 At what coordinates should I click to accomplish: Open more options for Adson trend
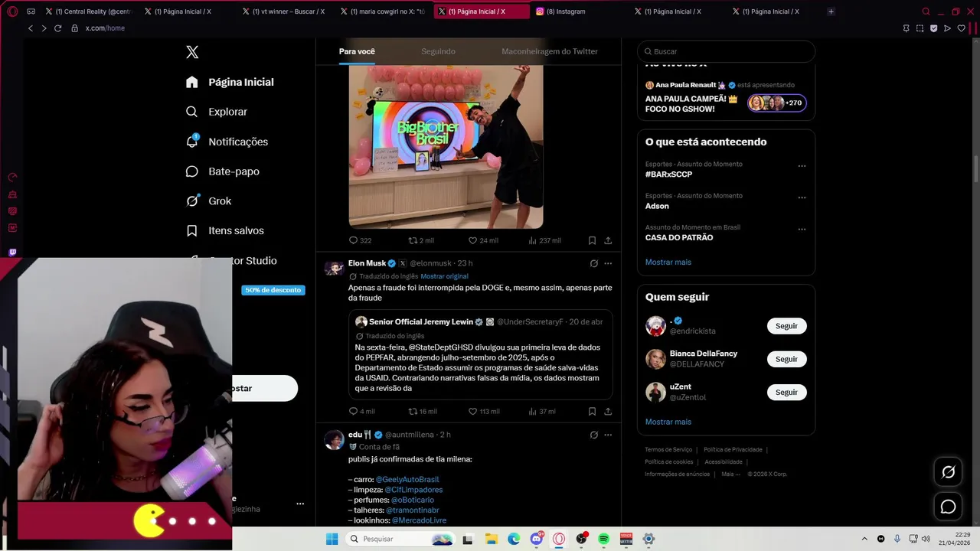tap(802, 197)
